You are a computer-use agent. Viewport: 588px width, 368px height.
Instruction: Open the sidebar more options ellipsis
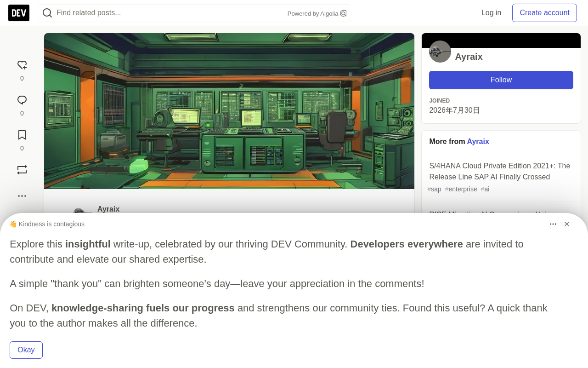(x=22, y=196)
